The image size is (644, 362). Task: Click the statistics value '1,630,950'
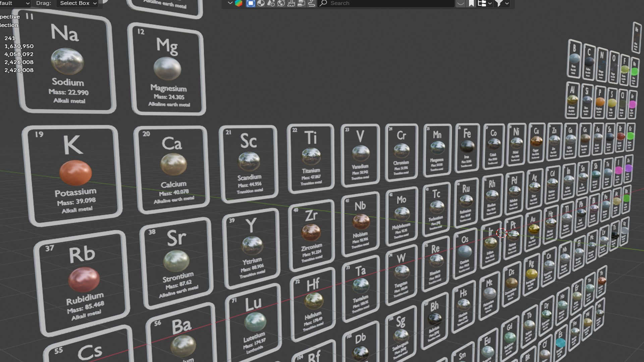click(x=19, y=46)
